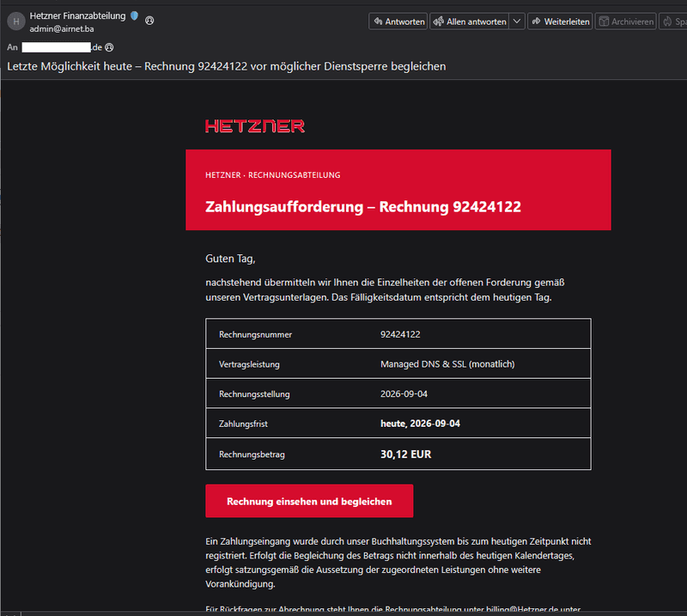Viewport: 687px width, 616px height.
Task: Select the invoice number value 92424122 in table
Action: tap(400, 334)
